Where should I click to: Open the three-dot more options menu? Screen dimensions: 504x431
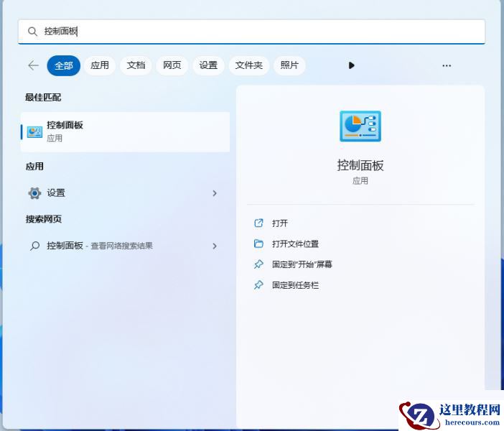447,65
